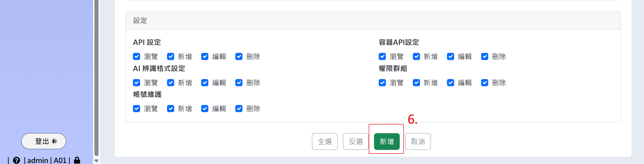Click the help question mark icon
This screenshot has height=164, width=644.
[16, 160]
